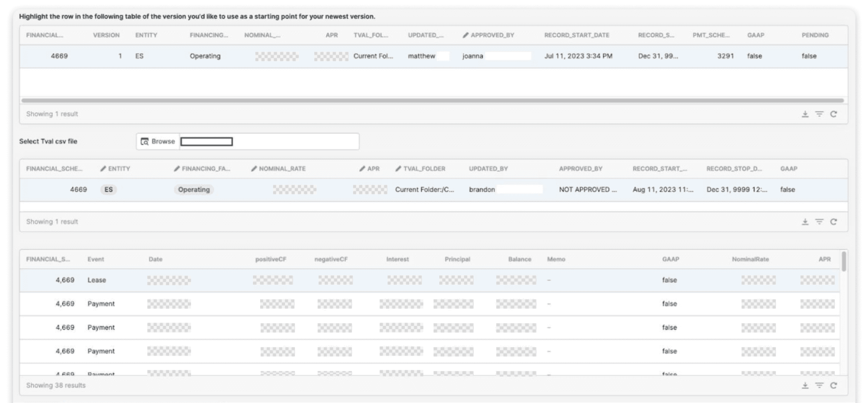The image size is (868, 403).
Task: Filter the middle NOT APPROVED table
Action: point(819,222)
